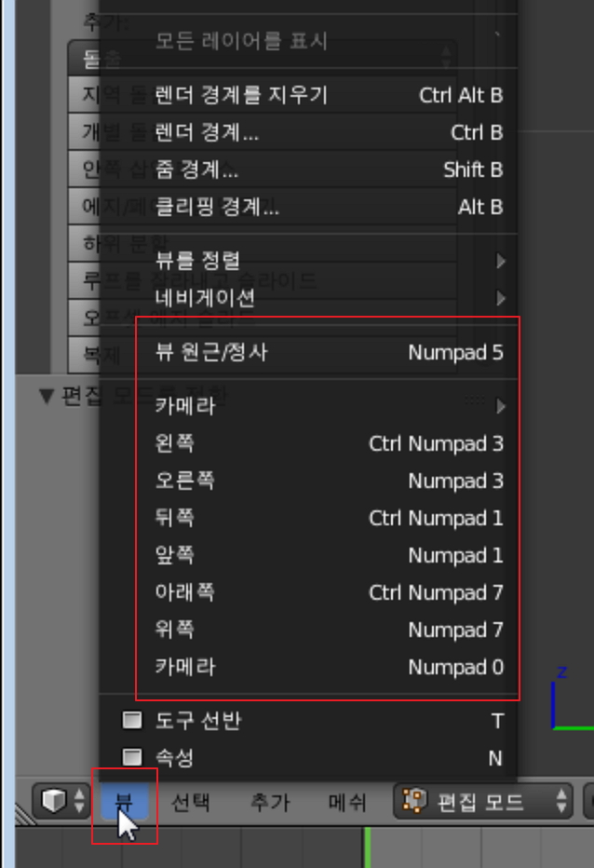Open the 추가 menu in the header
Viewport: 594px width, 868px height.
point(270,802)
